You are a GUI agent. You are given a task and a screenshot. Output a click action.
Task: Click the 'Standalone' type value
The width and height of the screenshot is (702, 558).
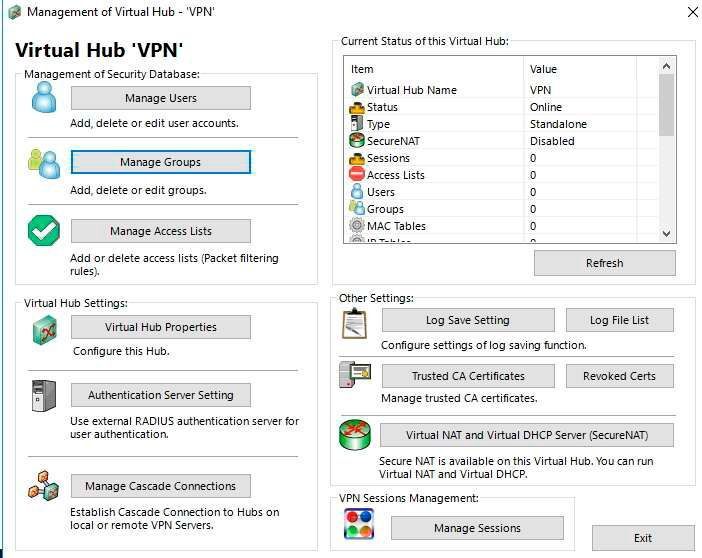click(x=558, y=124)
